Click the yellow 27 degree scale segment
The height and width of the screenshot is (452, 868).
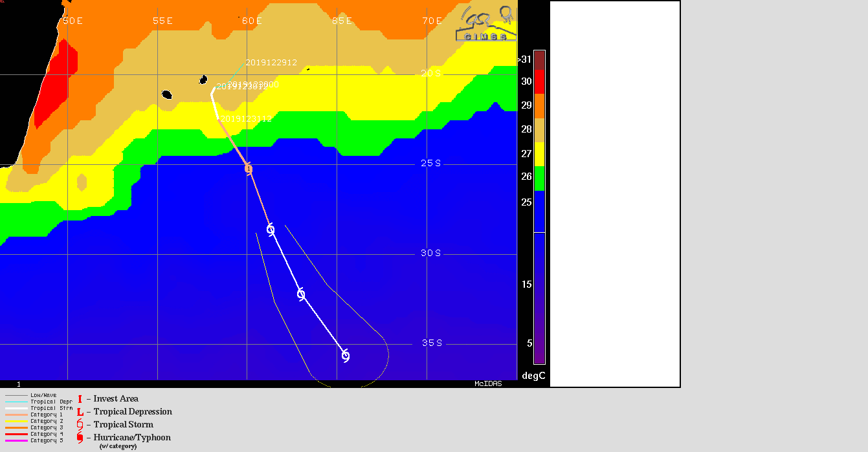[x=539, y=155]
